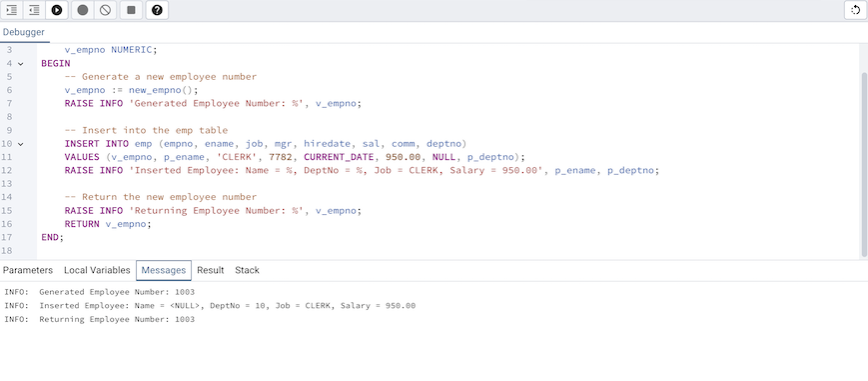
Task: Click the Step into debugger icon
Action: [12, 10]
